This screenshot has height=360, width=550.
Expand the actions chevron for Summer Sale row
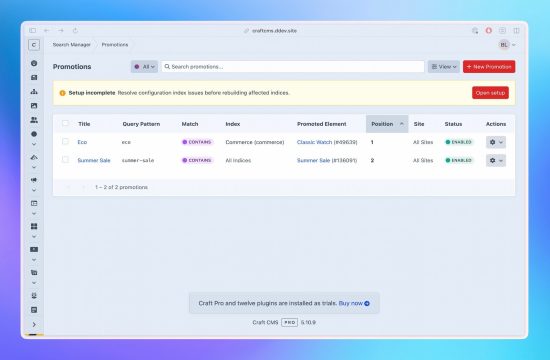coord(501,160)
